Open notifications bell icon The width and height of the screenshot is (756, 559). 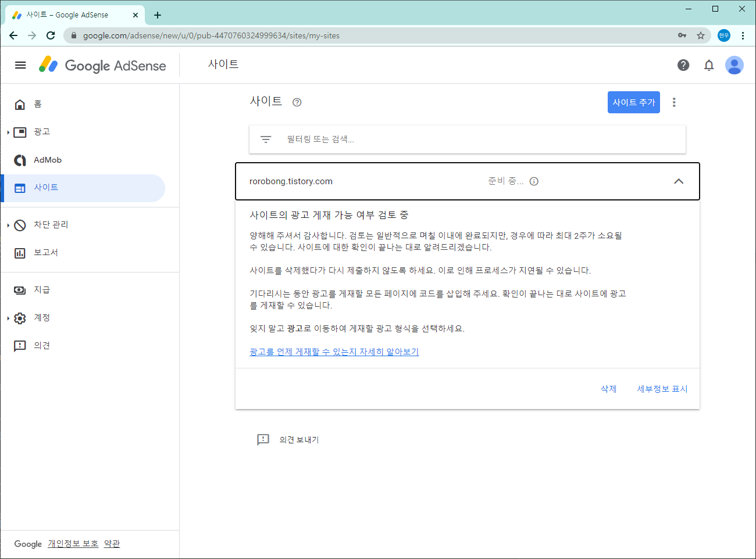(709, 65)
